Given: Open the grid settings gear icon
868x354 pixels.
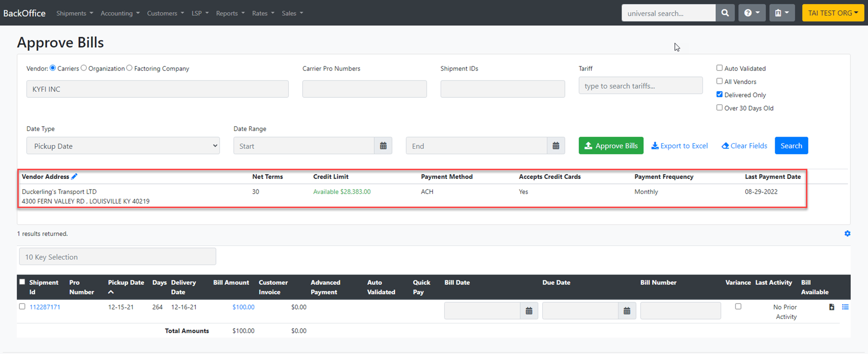Looking at the screenshot, I should (x=847, y=234).
